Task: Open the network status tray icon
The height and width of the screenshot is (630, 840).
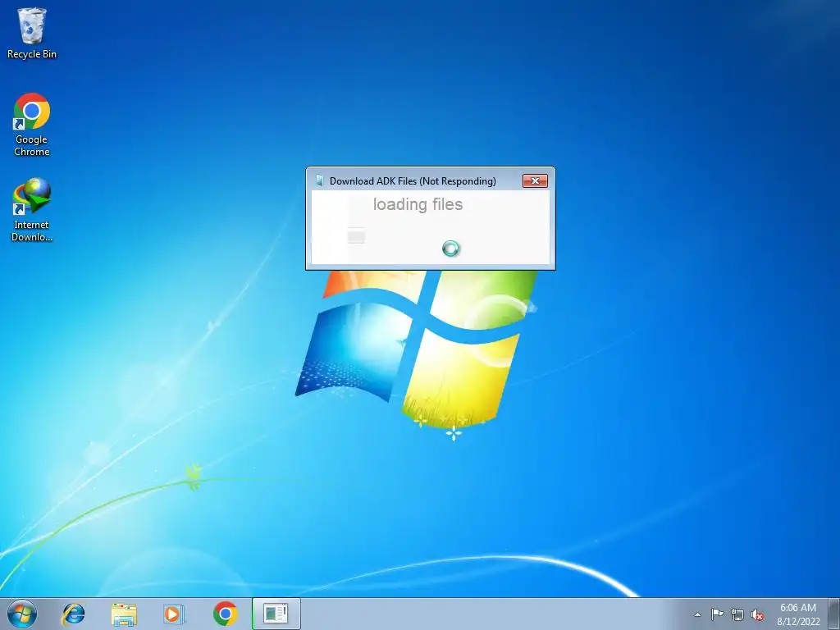Action: tap(737, 614)
